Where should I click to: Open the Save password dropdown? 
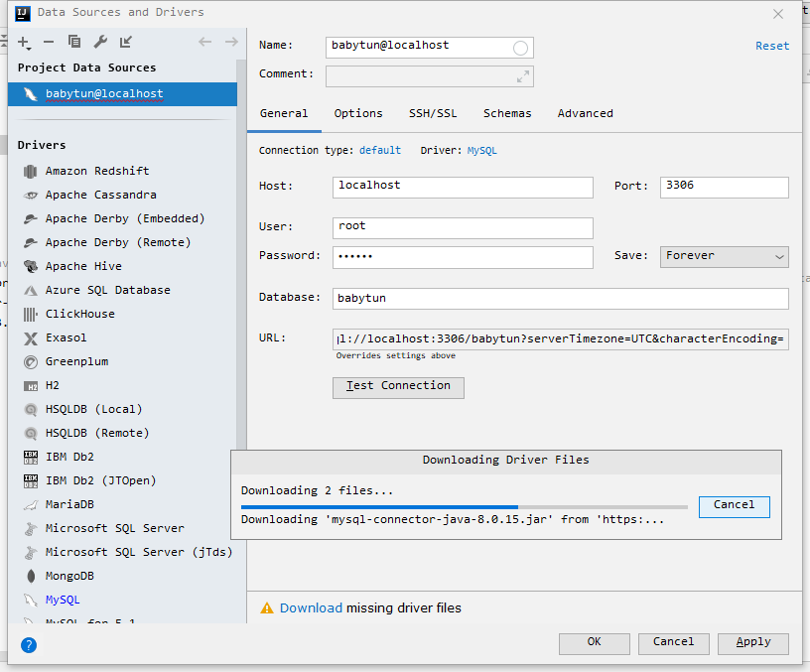point(724,257)
